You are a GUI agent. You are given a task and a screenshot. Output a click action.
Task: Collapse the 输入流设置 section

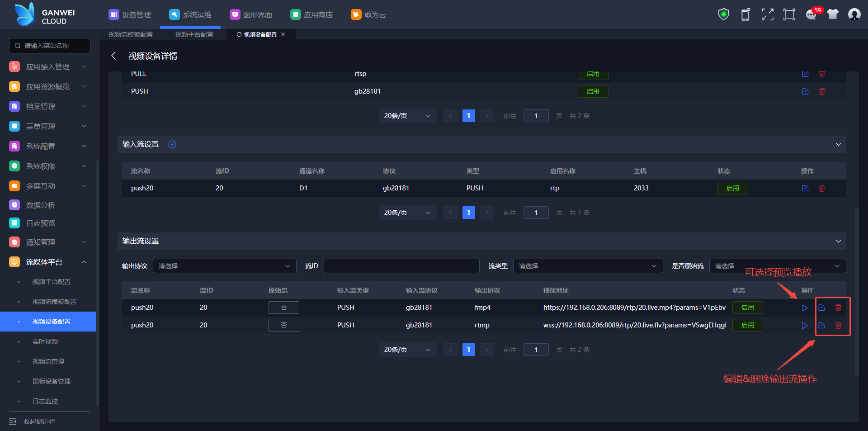click(838, 144)
